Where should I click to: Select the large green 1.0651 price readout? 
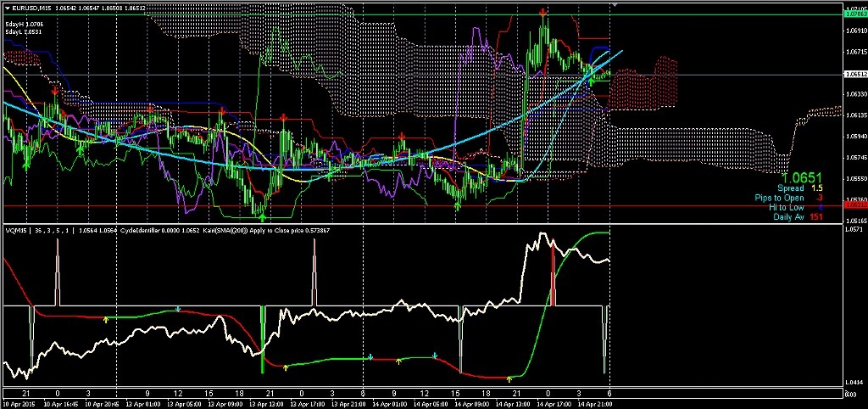[x=800, y=176]
